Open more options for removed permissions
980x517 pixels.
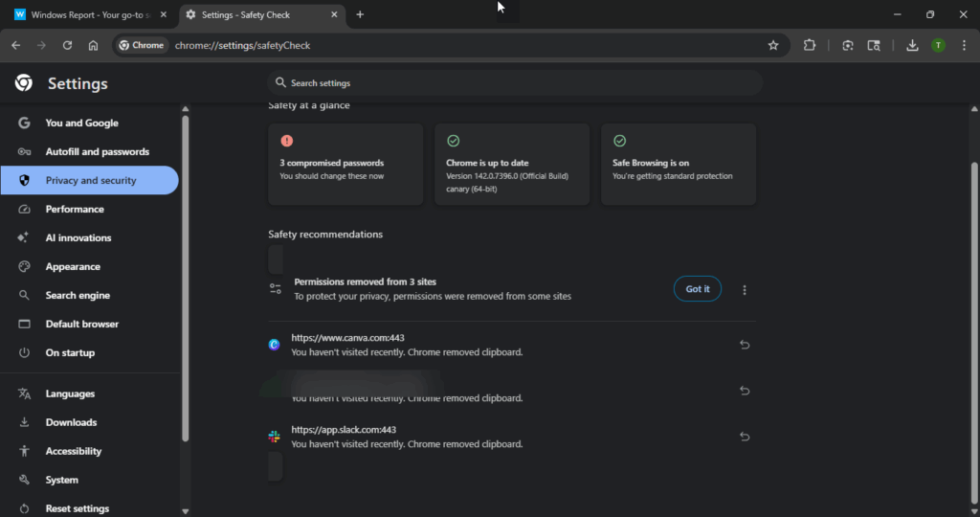click(x=745, y=289)
